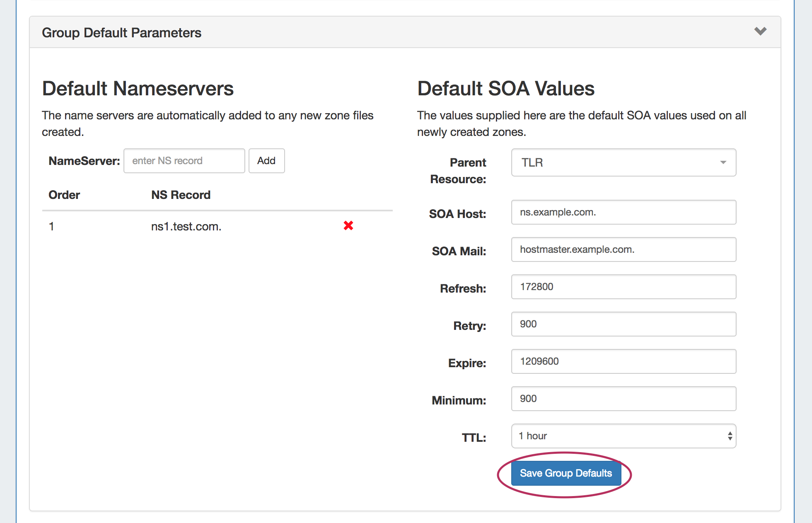The image size is (812, 523).
Task: Open the Parent Resource TLR dropdown
Action: (x=623, y=162)
